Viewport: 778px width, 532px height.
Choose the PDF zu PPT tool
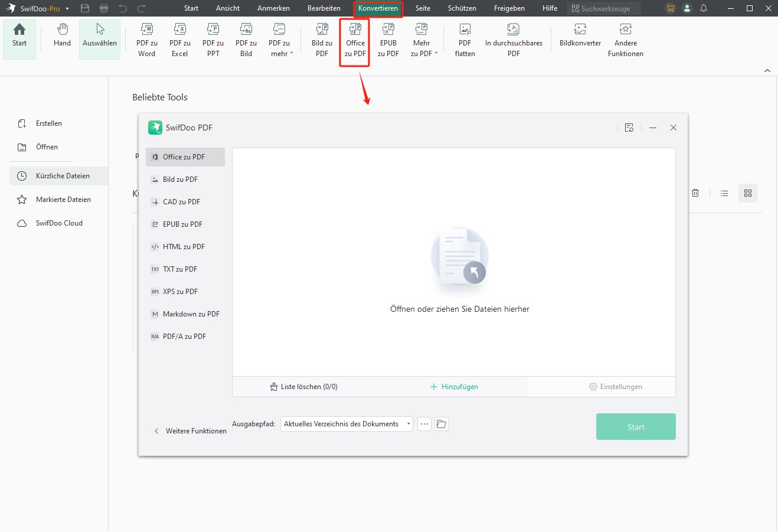click(x=213, y=40)
